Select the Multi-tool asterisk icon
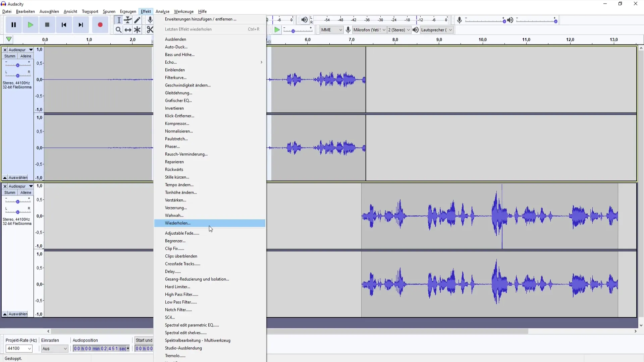The height and width of the screenshot is (362, 644). pos(137,30)
